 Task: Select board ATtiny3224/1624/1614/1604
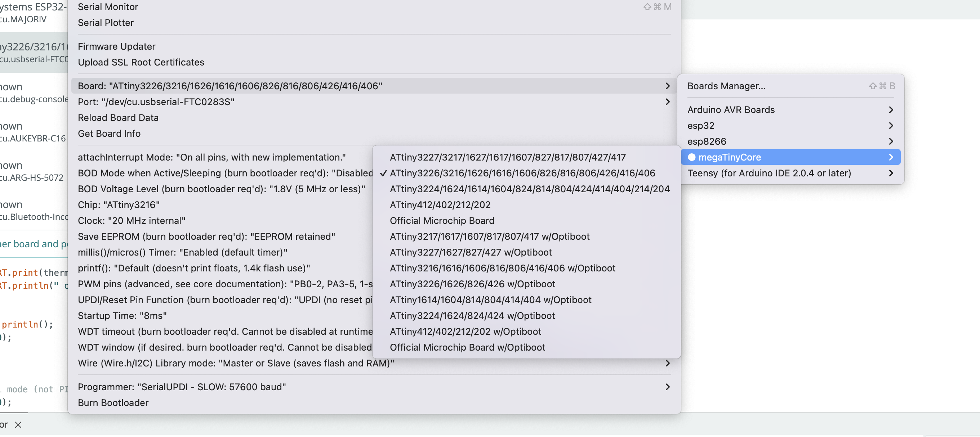(526, 189)
